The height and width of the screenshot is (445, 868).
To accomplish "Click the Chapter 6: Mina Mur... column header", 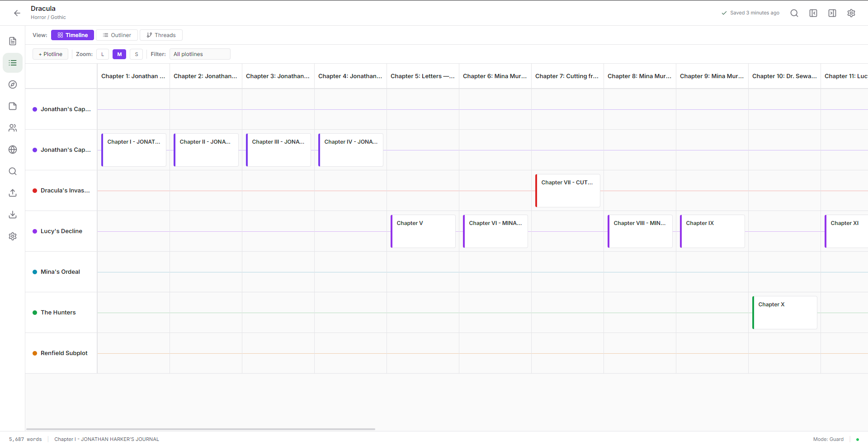I will coord(495,76).
